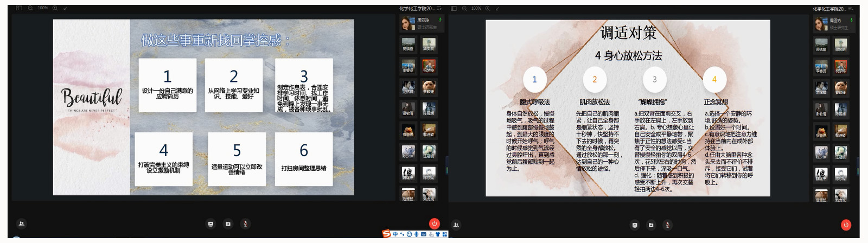Click Sogou input method S logo

[x=386, y=234]
